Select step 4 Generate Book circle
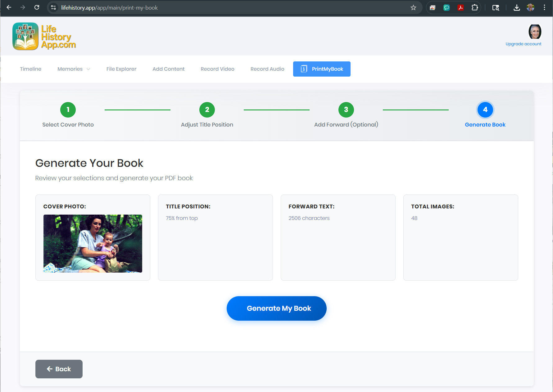The image size is (553, 392). pos(485,110)
